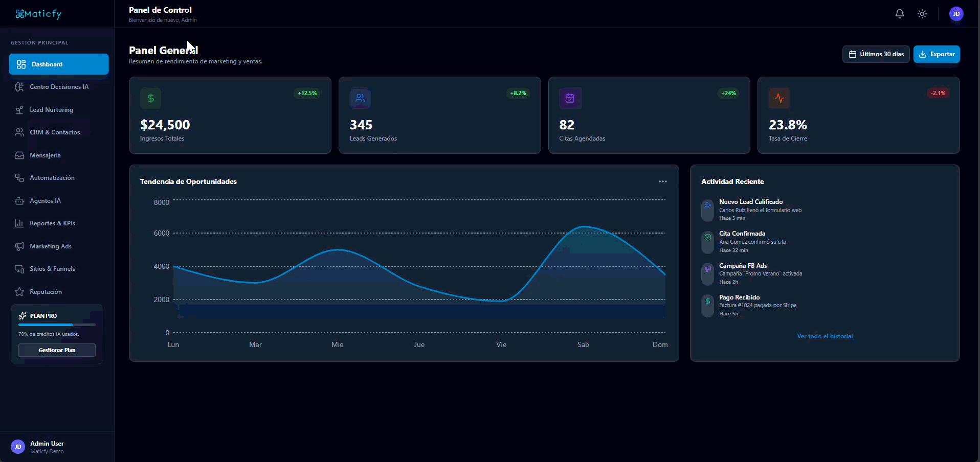Click the Centro Decisiones IA brain icon
Viewport: 980px width, 462px height.
(x=19, y=87)
